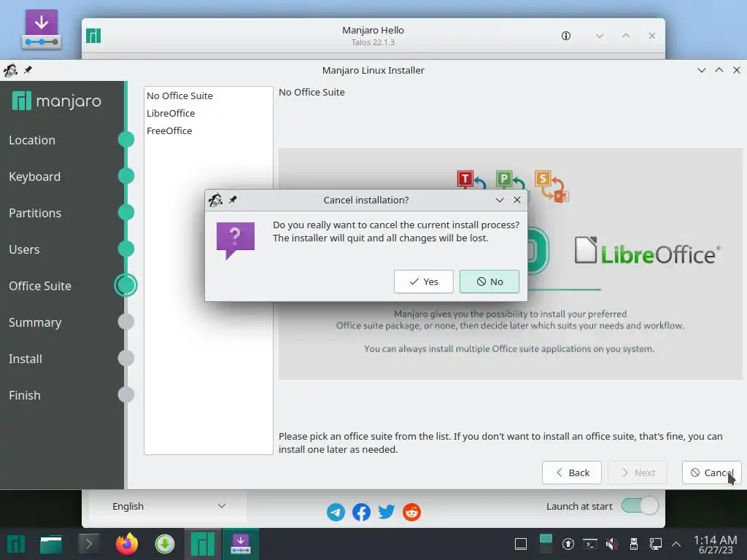Minimize the Manjaro Linux Installer window

point(702,70)
